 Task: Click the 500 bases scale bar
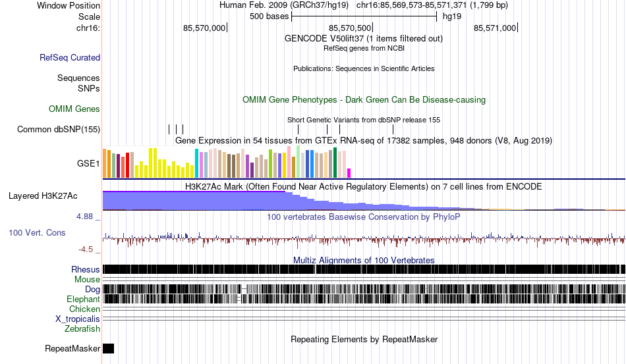[364, 16]
